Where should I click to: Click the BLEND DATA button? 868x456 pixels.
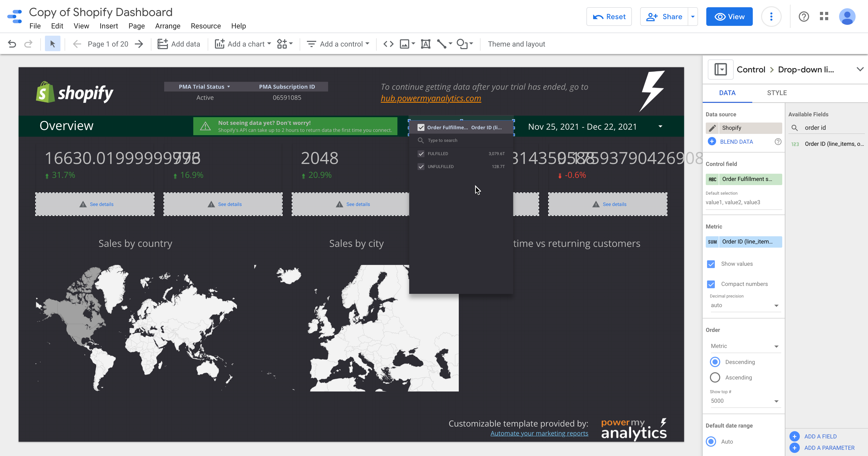point(736,142)
